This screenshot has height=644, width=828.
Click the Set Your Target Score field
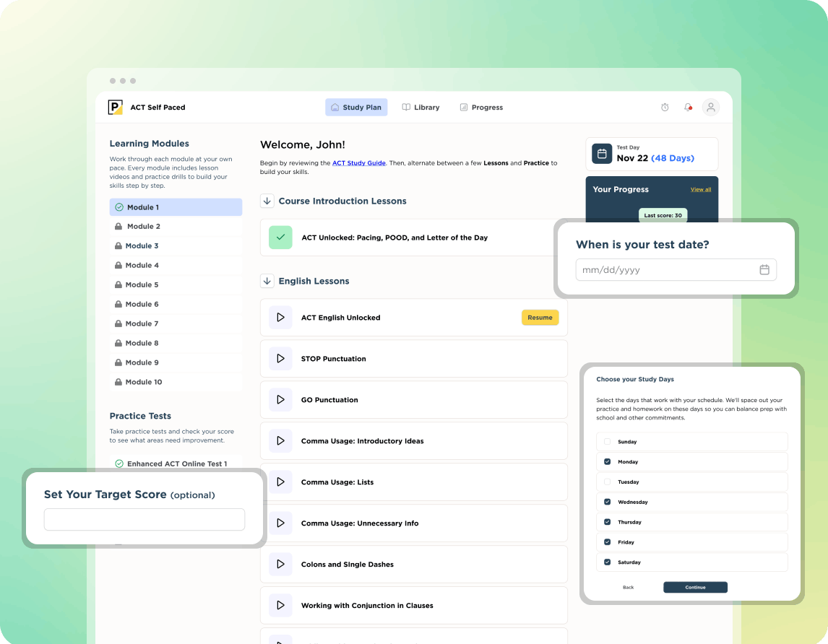[145, 519]
